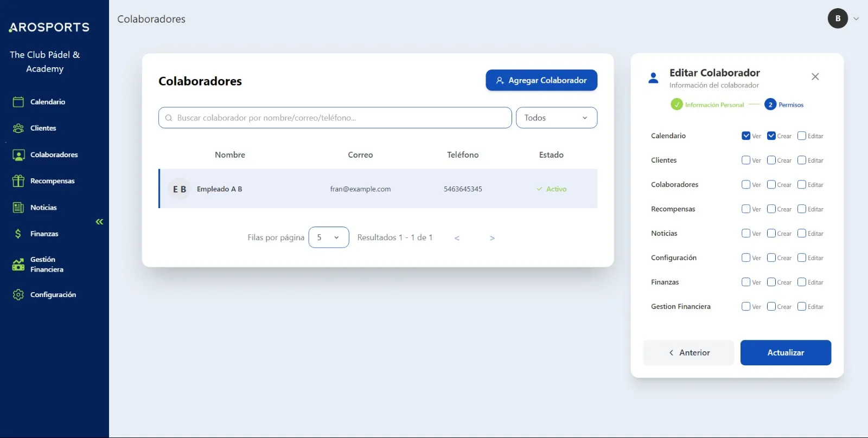Click the B user avatar
868x438 pixels.
point(838,18)
